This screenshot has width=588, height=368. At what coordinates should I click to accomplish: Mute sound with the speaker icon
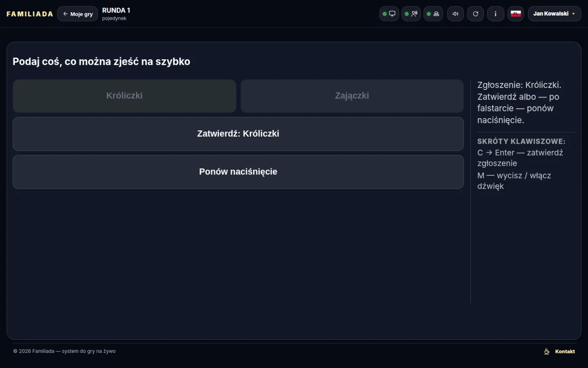pos(455,14)
